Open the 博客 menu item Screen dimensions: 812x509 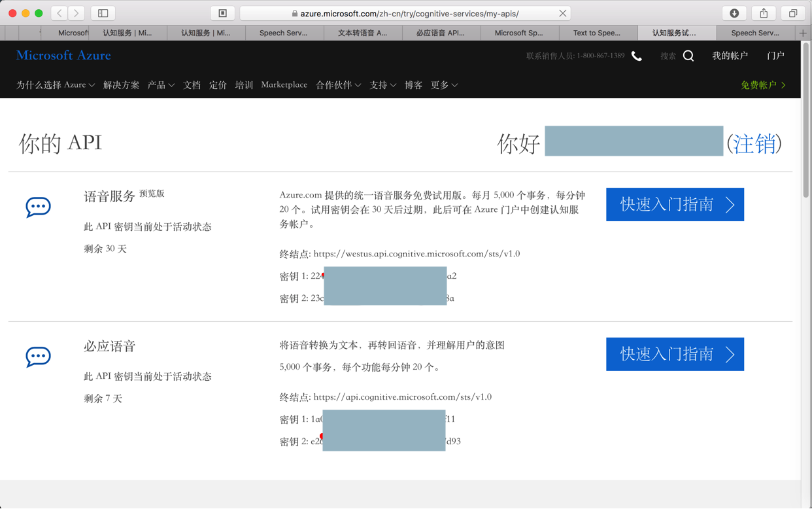pyautogui.click(x=413, y=85)
